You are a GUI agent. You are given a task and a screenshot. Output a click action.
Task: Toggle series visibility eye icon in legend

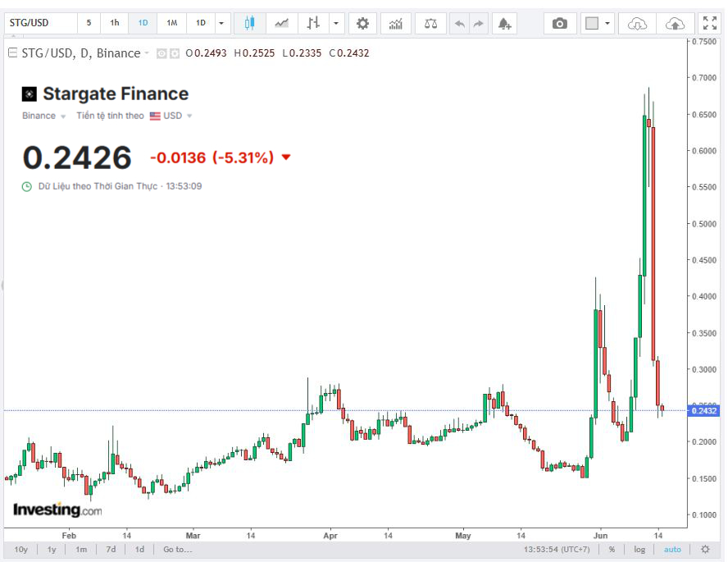click(x=162, y=53)
